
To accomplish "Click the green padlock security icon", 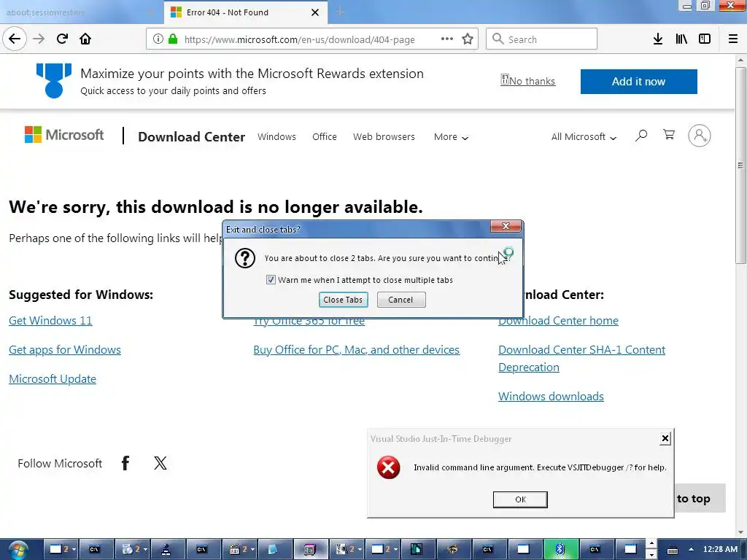I will [173, 39].
